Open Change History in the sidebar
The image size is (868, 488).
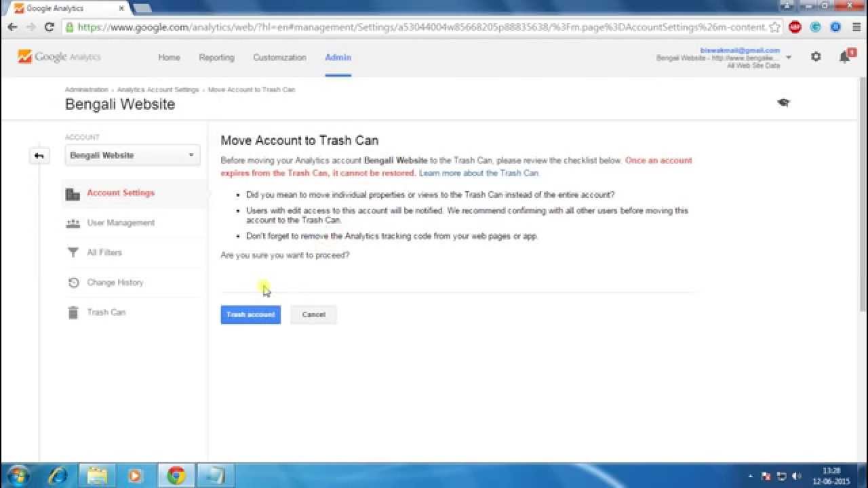point(115,283)
